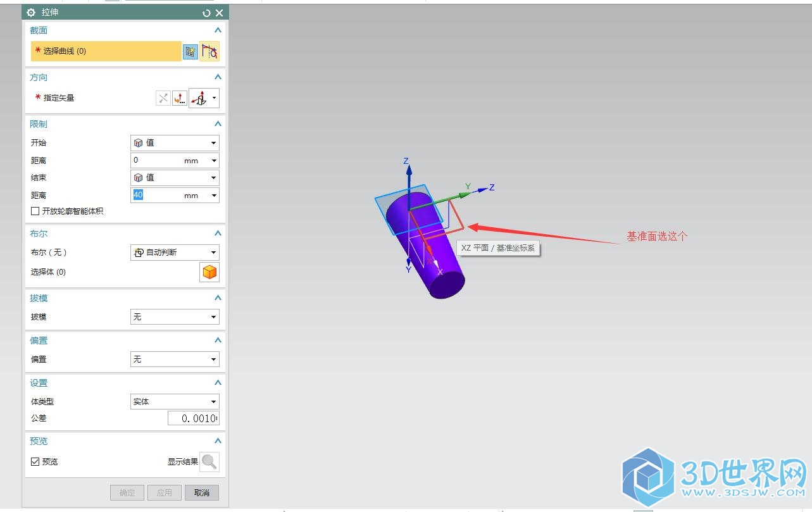Viewport: 812px width, 512px height.
Task: Uncheck the 预览 checkbox
Action: click(x=35, y=461)
